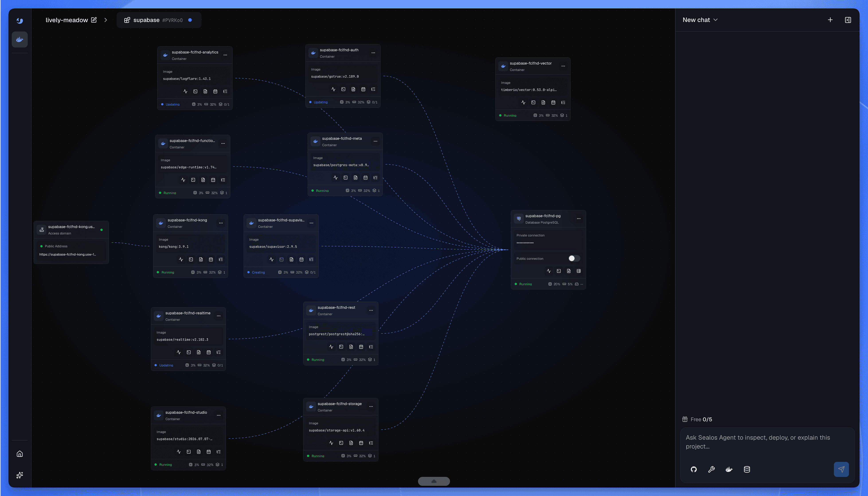Image resolution: width=868 pixels, height=496 pixels.
Task: Select Docker whale icon in left sidebar
Action: pyautogui.click(x=20, y=39)
